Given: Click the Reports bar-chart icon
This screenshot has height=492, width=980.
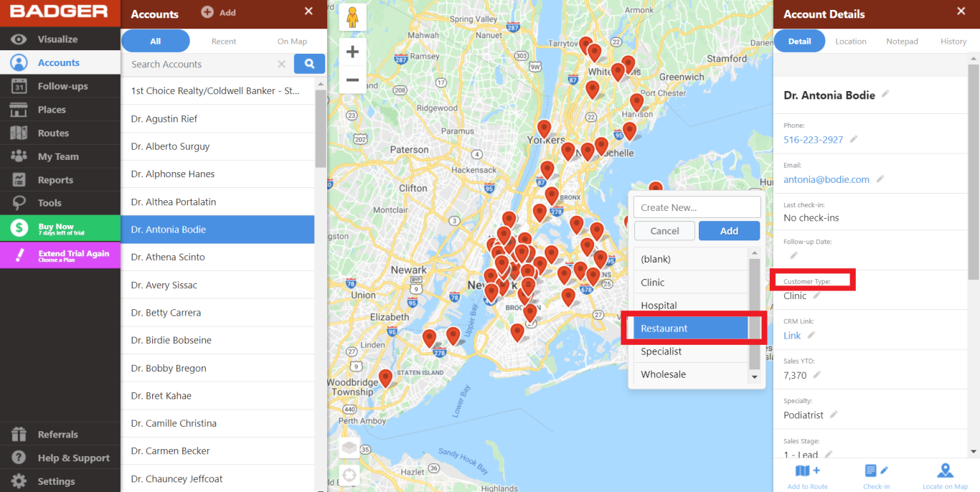Looking at the screenshot, I should 19,180.
